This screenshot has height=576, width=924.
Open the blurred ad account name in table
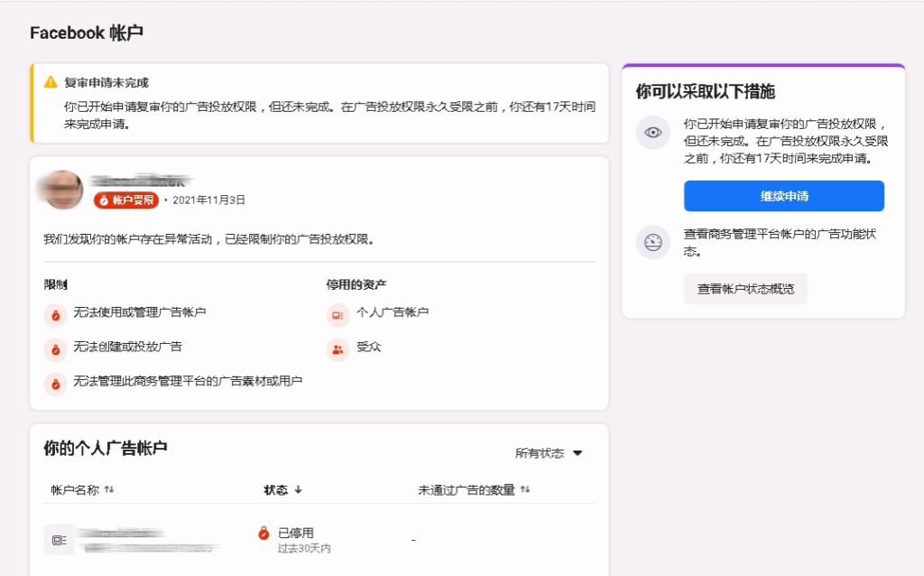[x=144, y=540]
